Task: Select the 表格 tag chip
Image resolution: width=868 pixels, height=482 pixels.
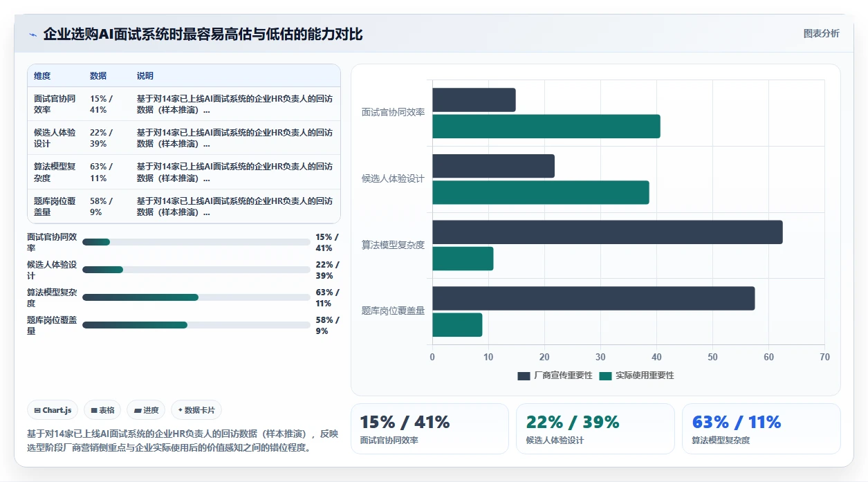Action: pos(102,410)
